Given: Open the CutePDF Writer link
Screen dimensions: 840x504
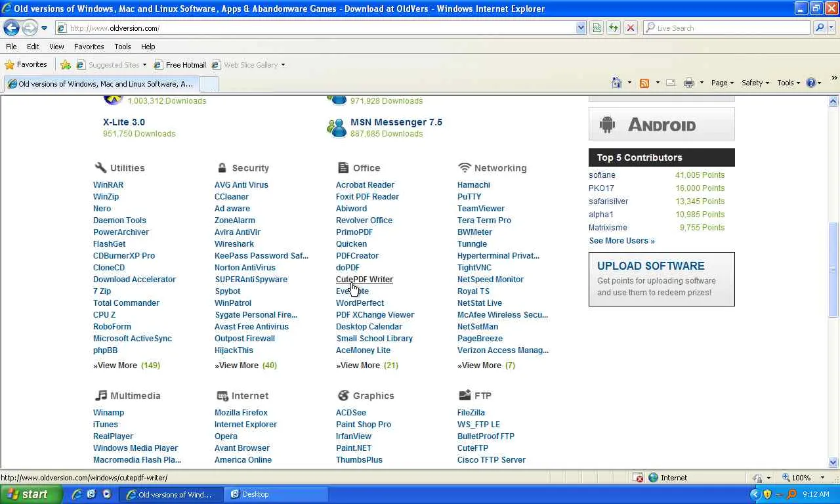Looking at the screenshot, I should pyautogui.click(x=364, y=280).
